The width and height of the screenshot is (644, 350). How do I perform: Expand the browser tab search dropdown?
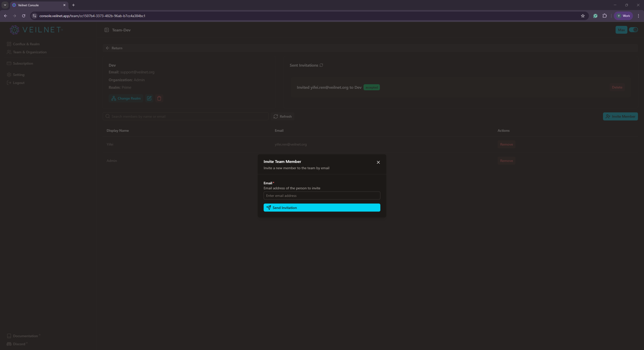(x=5, y=5)
